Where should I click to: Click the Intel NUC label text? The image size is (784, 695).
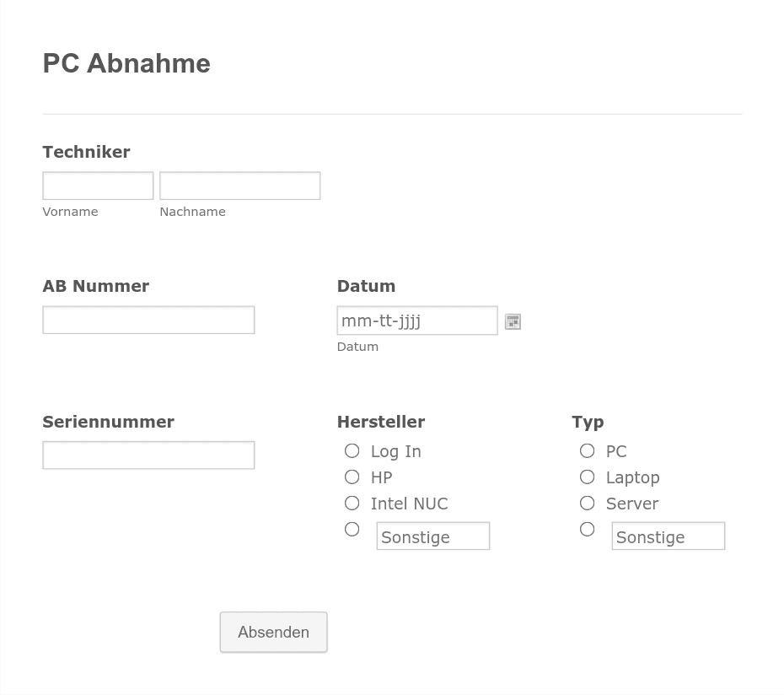point(410,504)
